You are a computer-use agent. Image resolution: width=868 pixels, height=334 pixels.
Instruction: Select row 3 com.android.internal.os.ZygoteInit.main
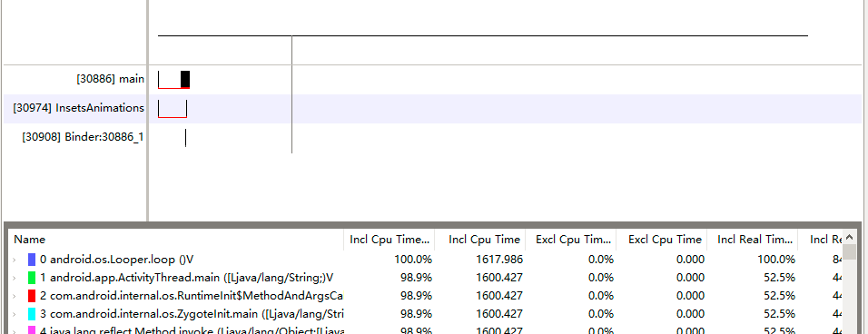[x=426, y=314]
